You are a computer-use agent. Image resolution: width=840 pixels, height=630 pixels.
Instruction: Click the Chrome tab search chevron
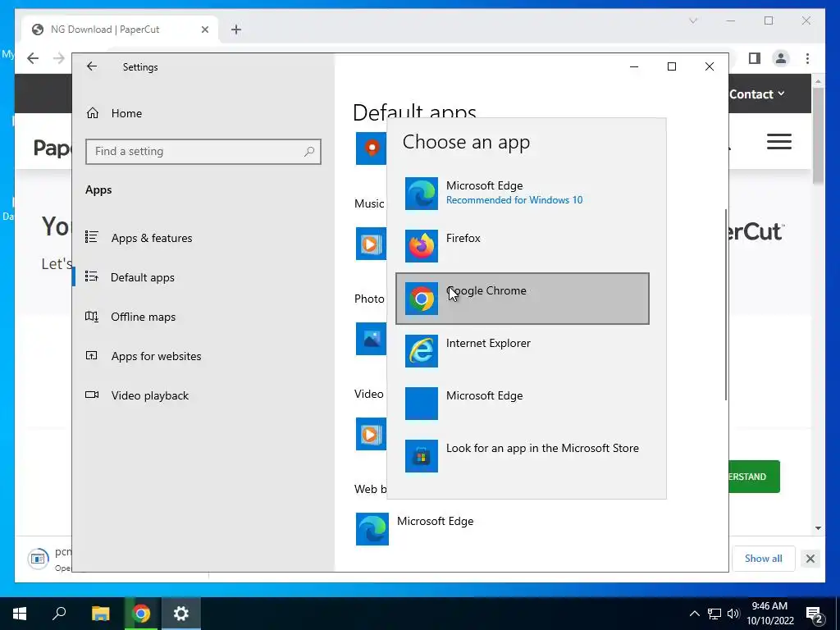pos(693,21)
